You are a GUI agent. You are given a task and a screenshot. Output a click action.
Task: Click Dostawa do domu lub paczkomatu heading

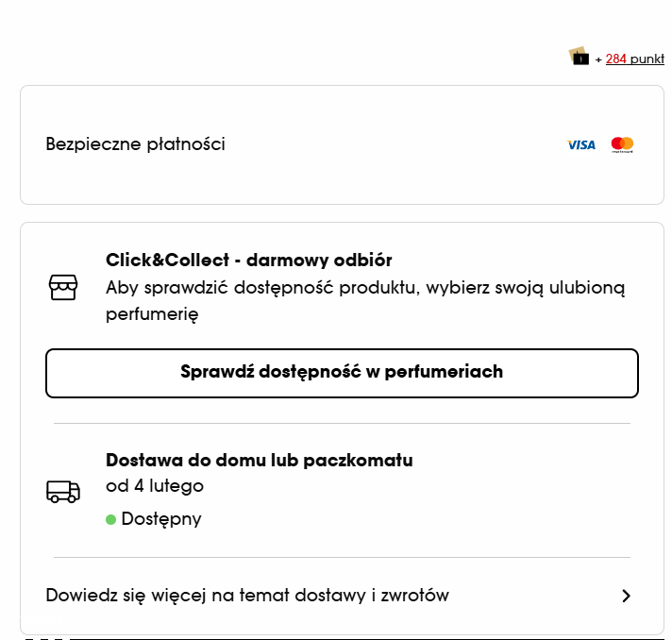click(259, 461)
